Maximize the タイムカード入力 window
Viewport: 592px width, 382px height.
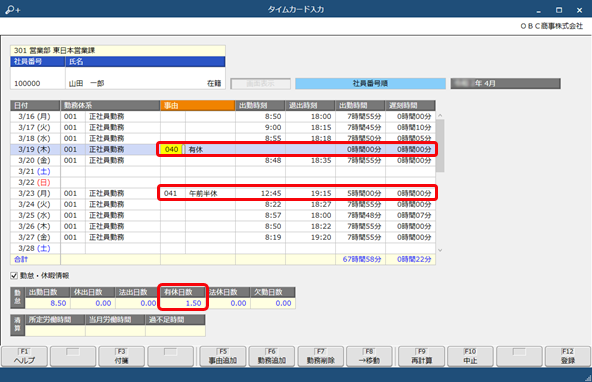[559, 10]
